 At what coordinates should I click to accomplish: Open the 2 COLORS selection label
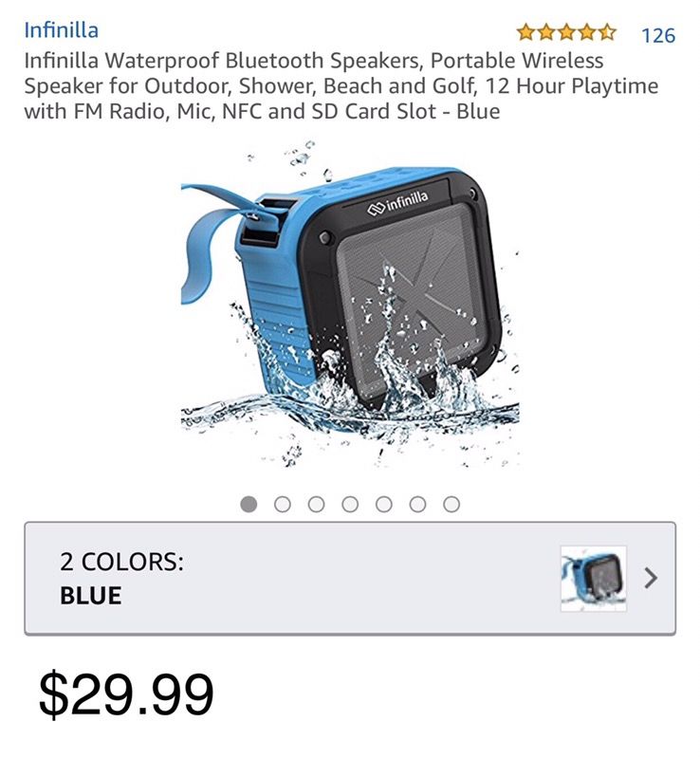coord(122,562)
